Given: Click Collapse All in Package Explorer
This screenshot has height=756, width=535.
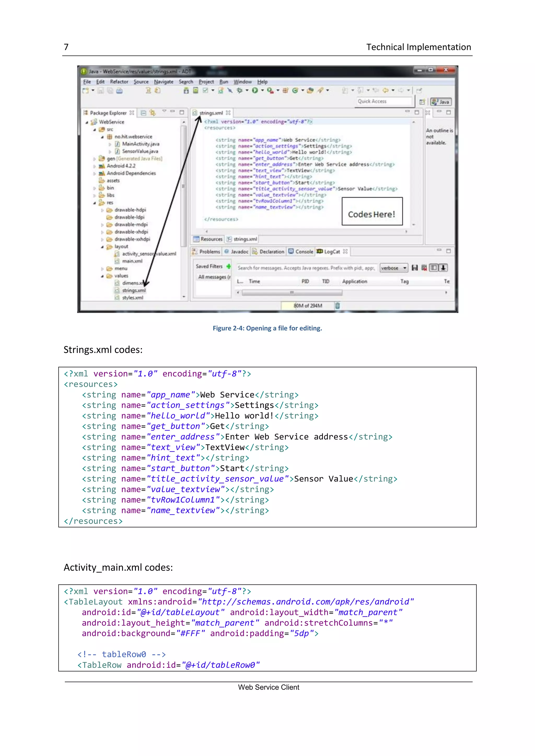Looking at the screenshot, I should (143, 113).
